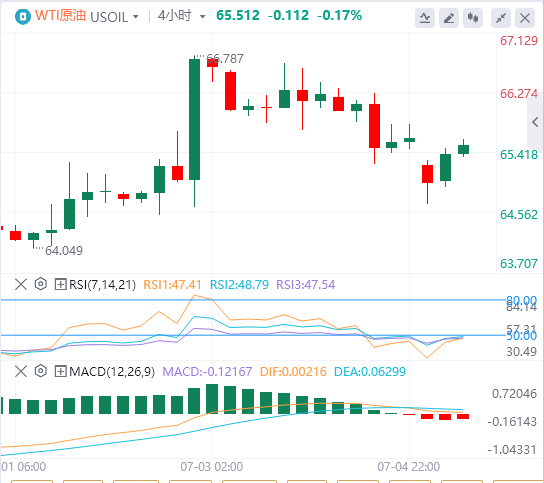Click the 07-03 02:00 time axis marker
This screenshot has height=483, width=544.
tap(212, 467)
